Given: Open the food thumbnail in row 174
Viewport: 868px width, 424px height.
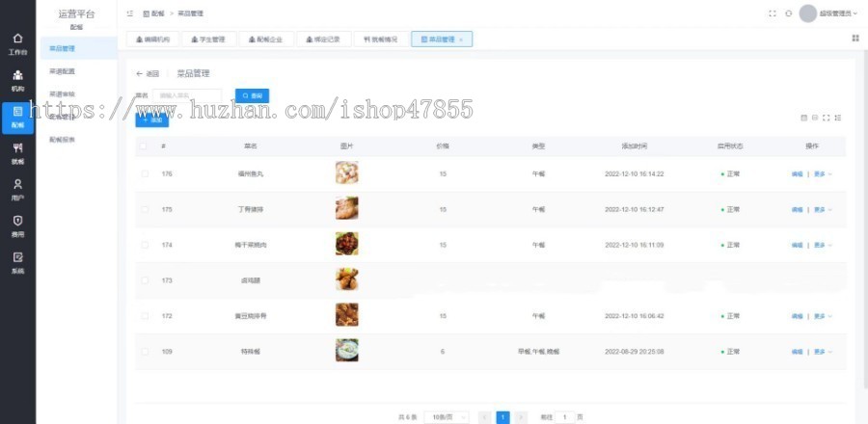Looking at the screenshot, I should (346, 244).
